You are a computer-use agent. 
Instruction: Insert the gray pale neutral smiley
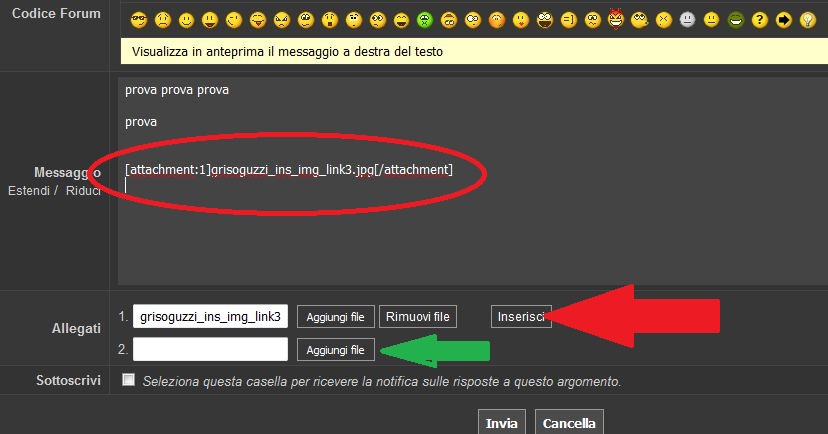pyautogui.click(x=688, y=21)
